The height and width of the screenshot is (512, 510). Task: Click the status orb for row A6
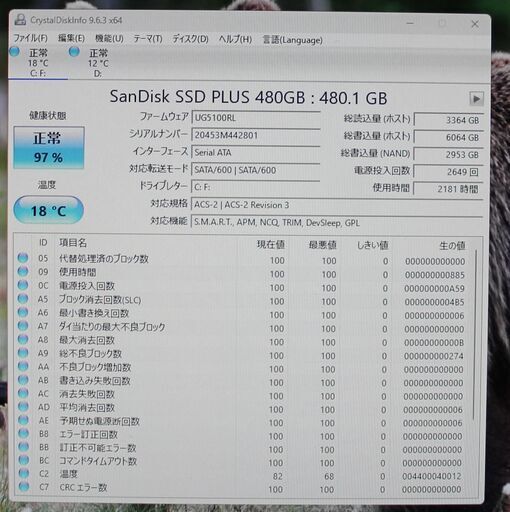(23, 312)
